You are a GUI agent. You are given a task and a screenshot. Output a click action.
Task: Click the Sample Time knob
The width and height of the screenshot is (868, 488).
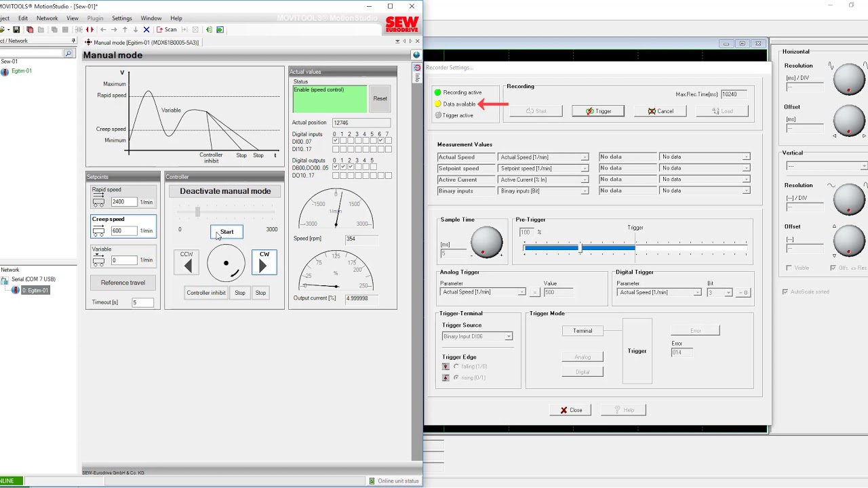(486, 242)
